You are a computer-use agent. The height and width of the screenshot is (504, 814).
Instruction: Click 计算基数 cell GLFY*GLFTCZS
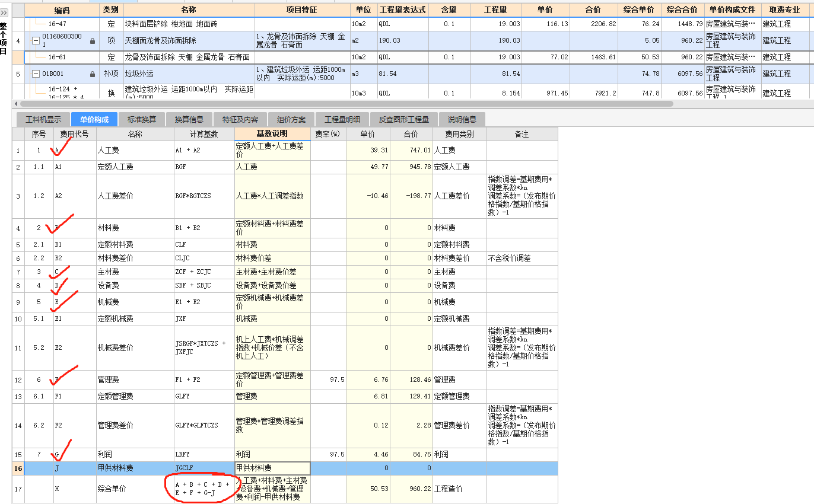click(204, 425)
